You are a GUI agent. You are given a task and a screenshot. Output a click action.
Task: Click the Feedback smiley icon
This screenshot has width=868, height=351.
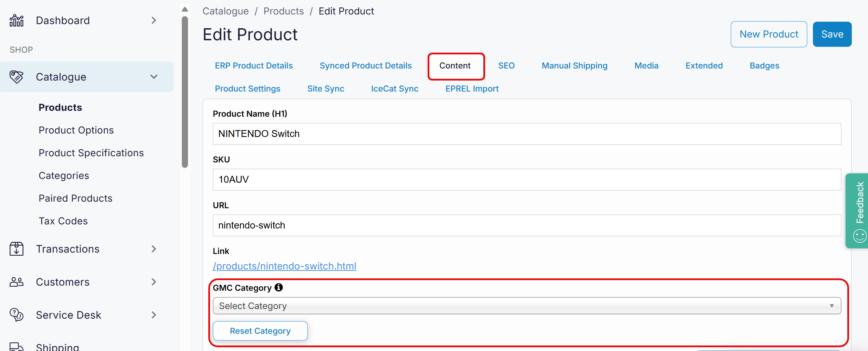(x=859, y=236)
